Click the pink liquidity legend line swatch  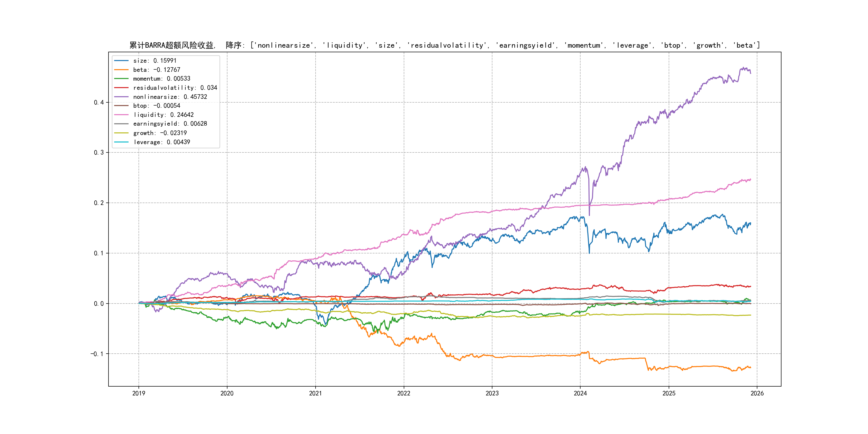[x=121, y=115]
